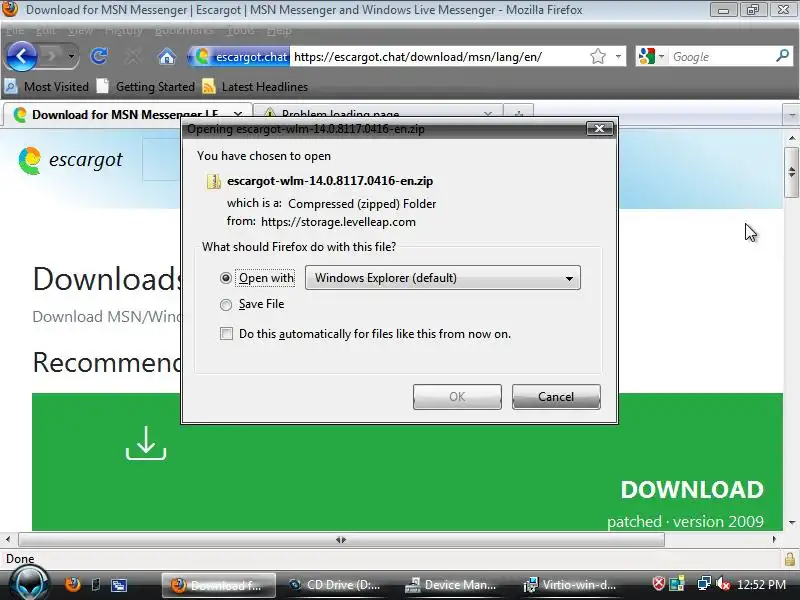Screen dimensions: 800x600
Task: Click the OK button in dialog
Action: (457, 397)
